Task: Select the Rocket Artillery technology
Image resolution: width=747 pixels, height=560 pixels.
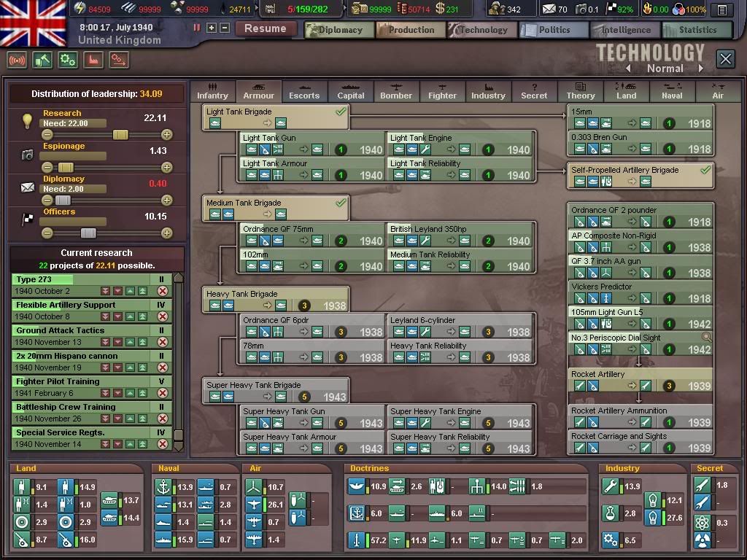Action: tap(640, 380)
